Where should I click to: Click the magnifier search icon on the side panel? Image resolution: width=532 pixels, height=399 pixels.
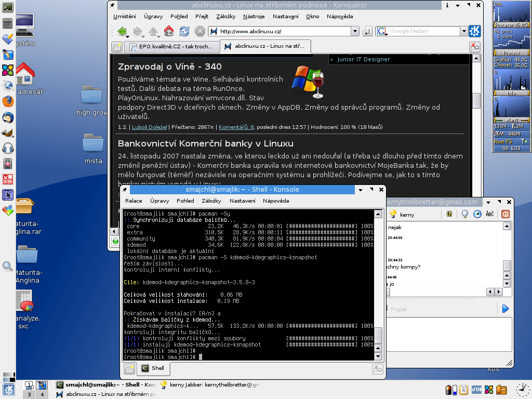click(x=7, y=267)
